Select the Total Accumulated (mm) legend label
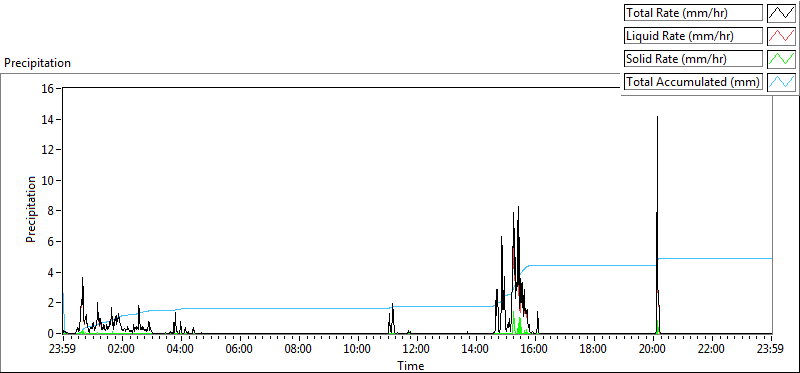This screenshot has height=373, width=800. pos(693,81)
